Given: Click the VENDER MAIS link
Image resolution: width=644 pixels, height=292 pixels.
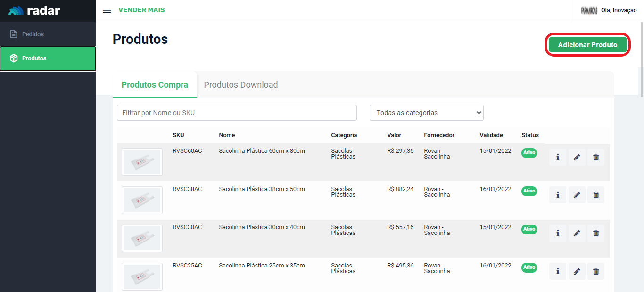Looking at the screenshot, I should point(141,10).
